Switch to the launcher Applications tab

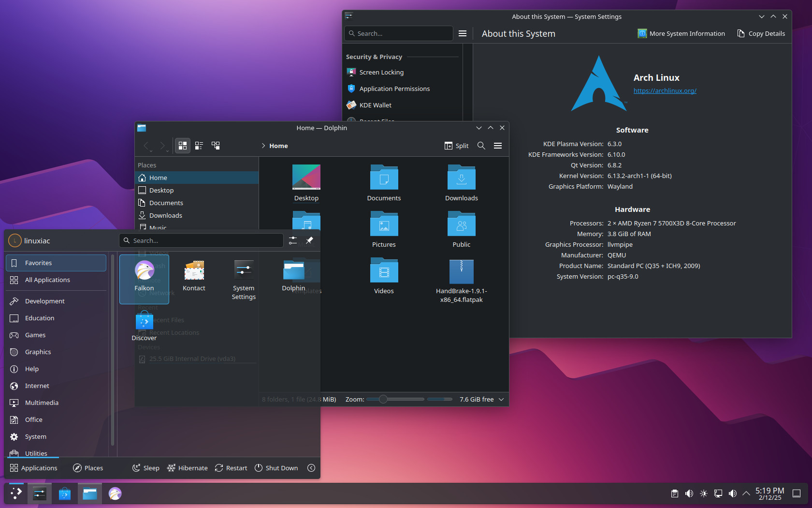coord(33,468)
